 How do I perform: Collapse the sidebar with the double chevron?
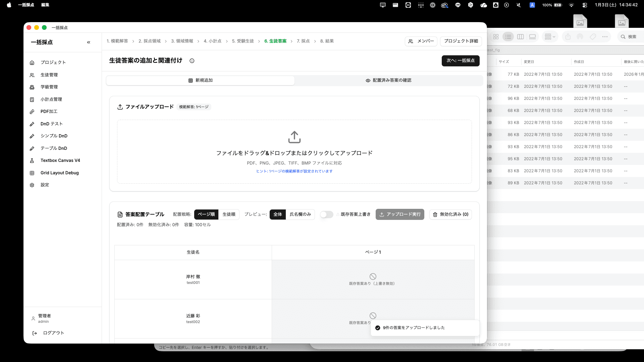tap(89, 42)
